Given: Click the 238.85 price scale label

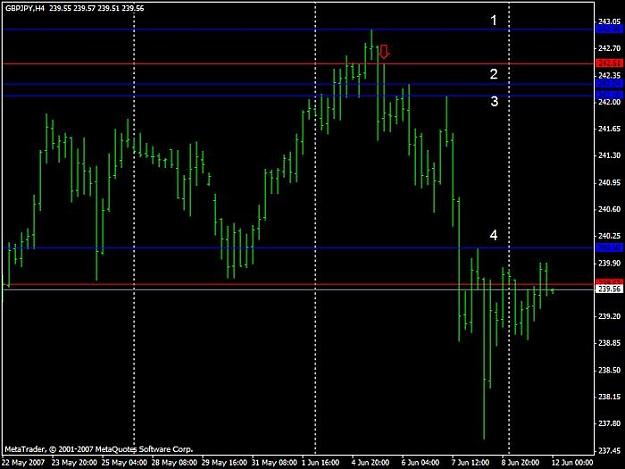Looking at the screenshot, I should [609, 343].
